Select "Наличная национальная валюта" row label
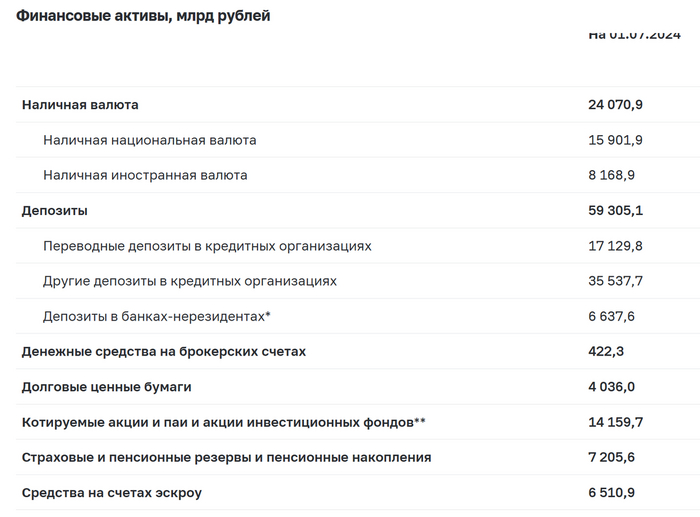Image resolution: width=700 pixels, height=517 pixels. coord(149,140)
